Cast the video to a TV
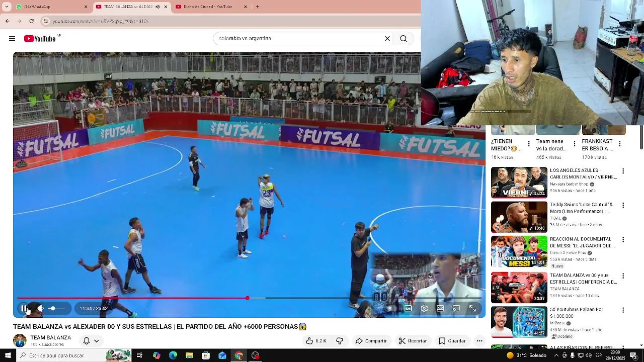 pos(456,308)
